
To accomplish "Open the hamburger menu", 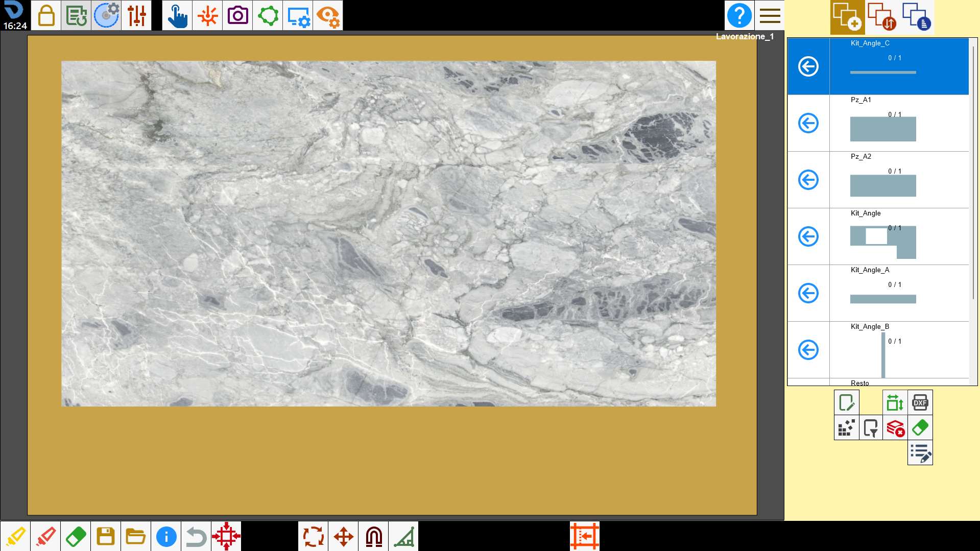I will click(770, 15).
